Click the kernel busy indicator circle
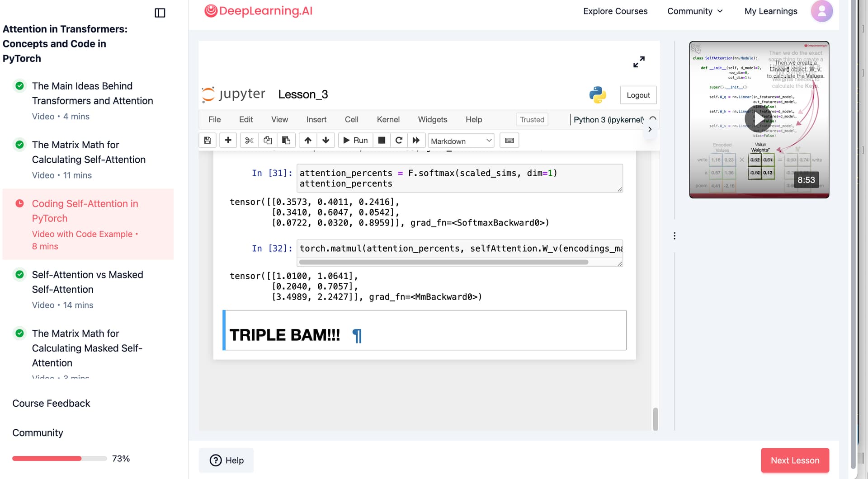 tap(652, 119)
